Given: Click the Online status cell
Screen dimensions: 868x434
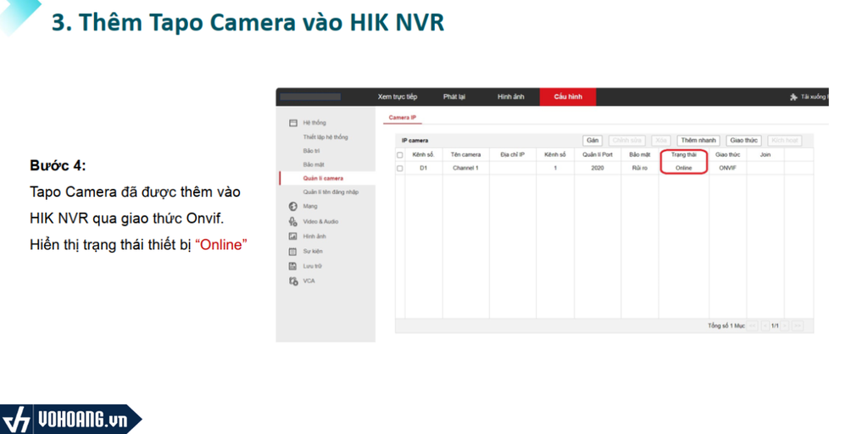Looking at the screenshot, I should 684,169.
